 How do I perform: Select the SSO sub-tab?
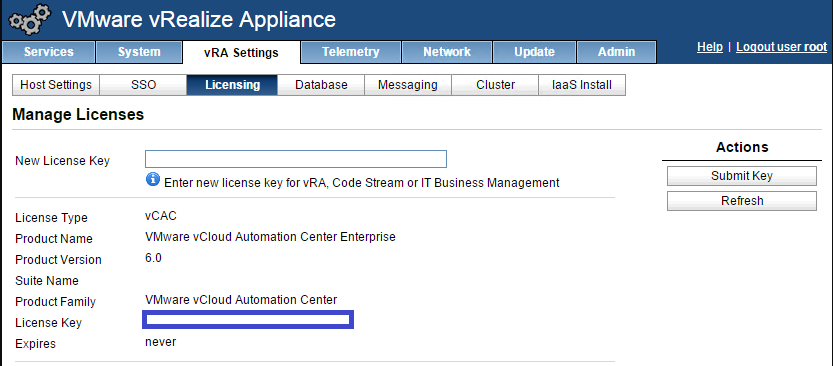coord(143,85)
